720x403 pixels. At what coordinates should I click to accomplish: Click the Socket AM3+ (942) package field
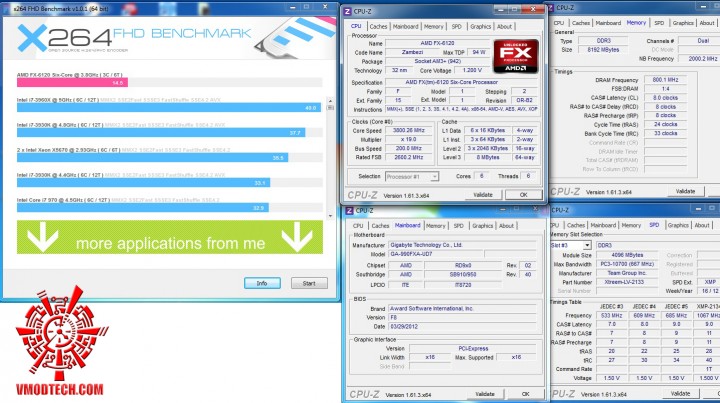[x=438, y=62]
